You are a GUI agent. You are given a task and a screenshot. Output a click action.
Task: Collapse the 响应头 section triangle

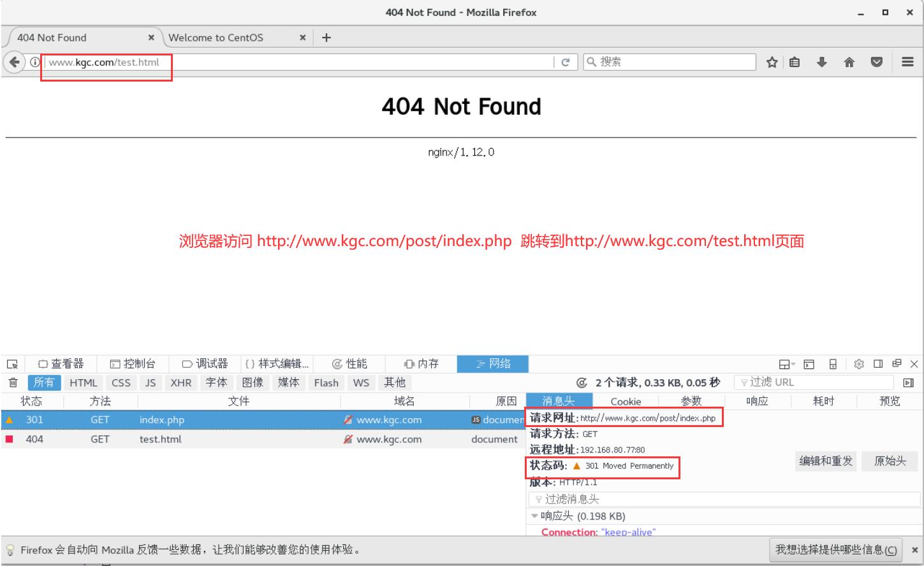tap(534, 516)
